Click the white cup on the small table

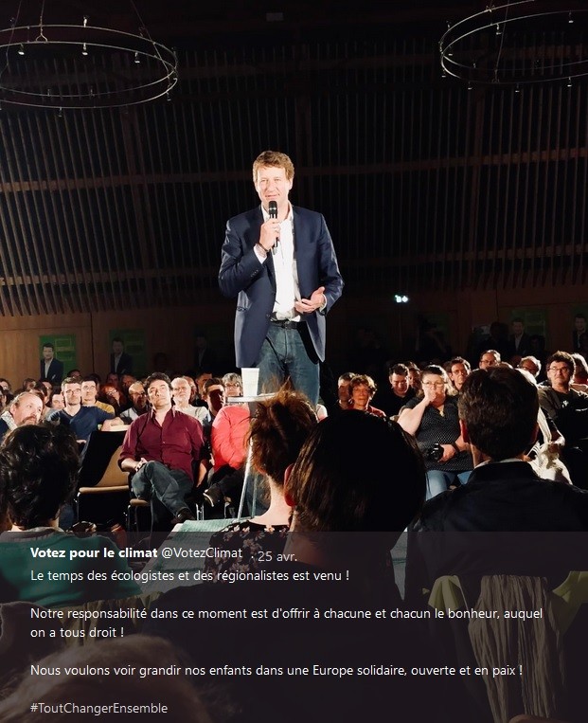pos(250,381)
